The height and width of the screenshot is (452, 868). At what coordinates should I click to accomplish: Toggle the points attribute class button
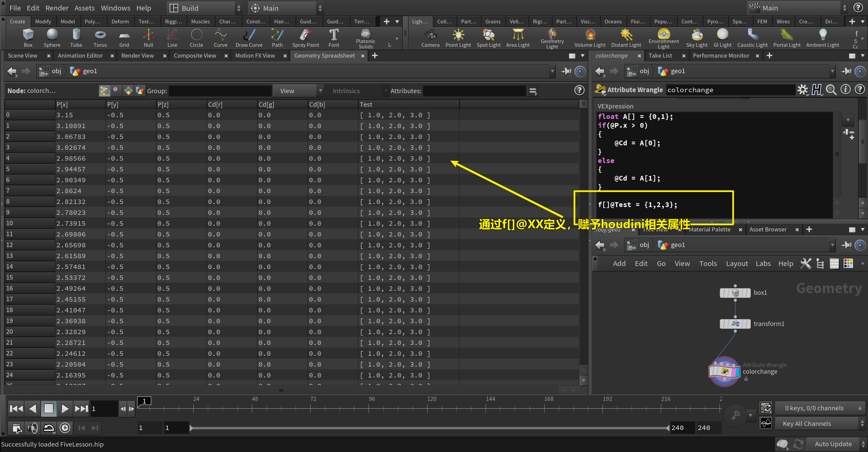point(104,90)
